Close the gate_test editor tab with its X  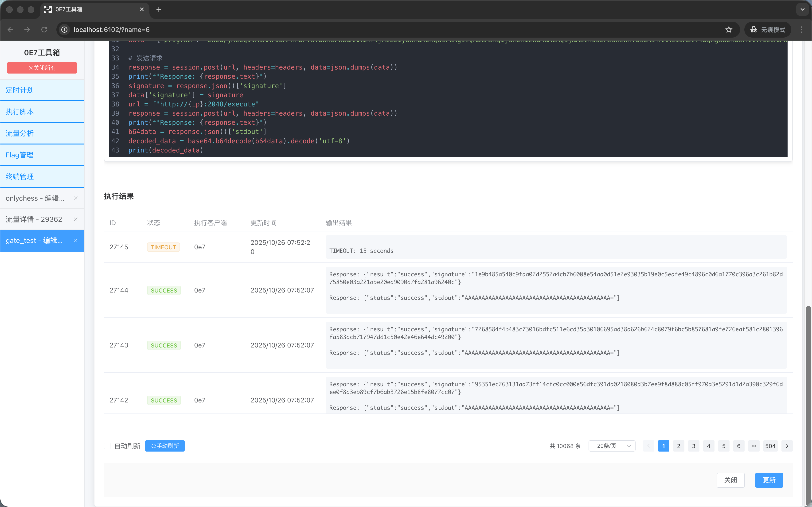coord(75,240)
